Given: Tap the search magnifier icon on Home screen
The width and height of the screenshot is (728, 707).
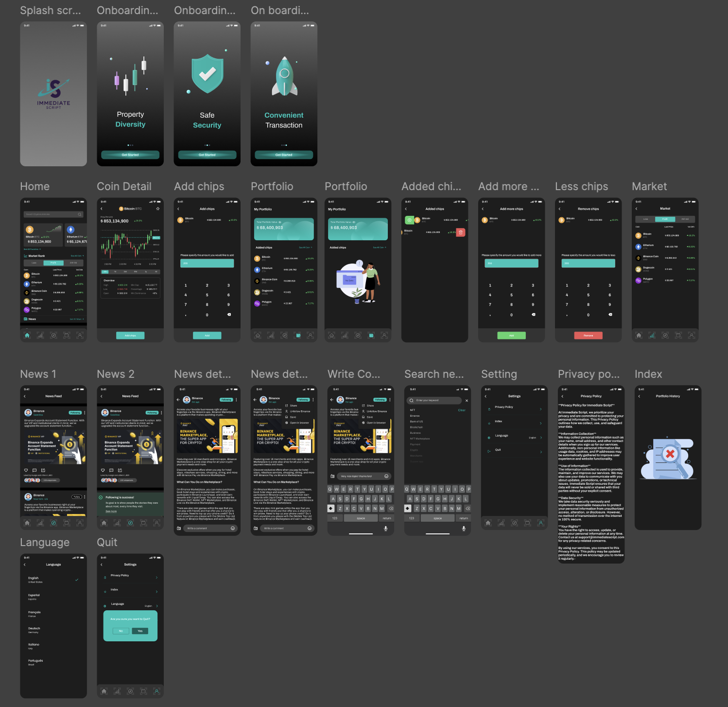Looking at the screenshot, I should pyautogui.click(x=80, y=214).
